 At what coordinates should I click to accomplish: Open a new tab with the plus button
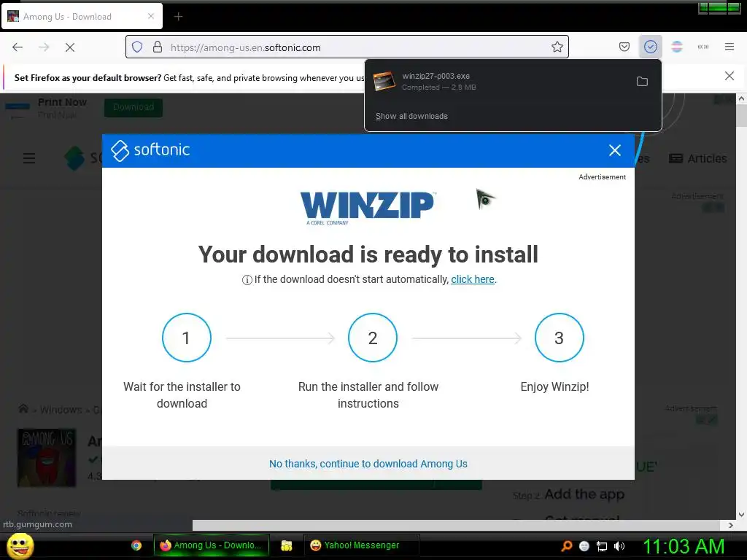pyautogui.click(x=178, y=17)
